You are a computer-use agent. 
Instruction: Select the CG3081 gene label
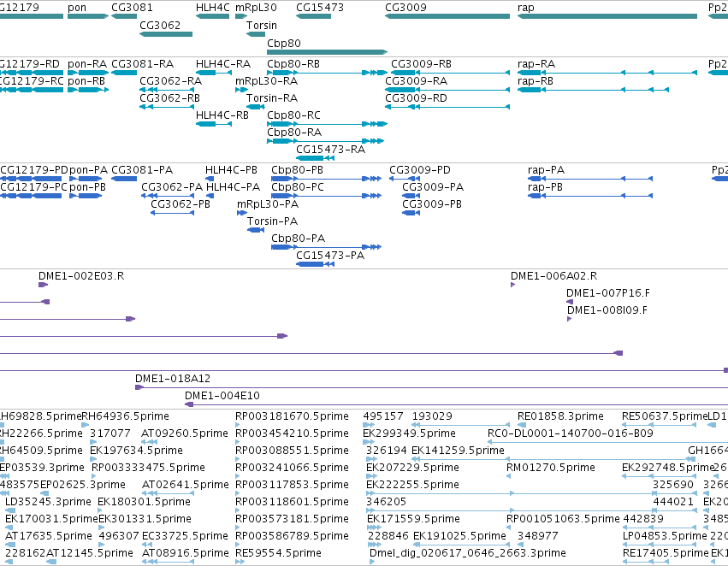click(x=132, y=8)
